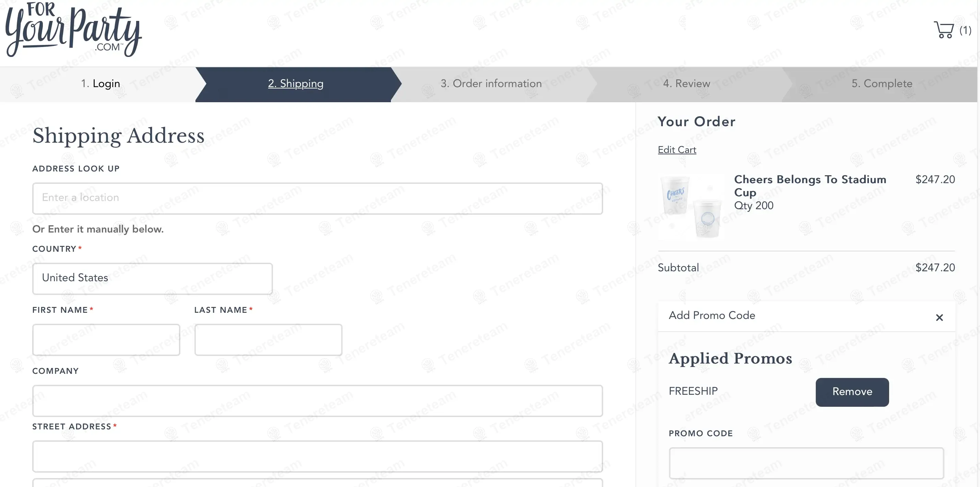
Task: Open the Review step
Action: pos(686,84)
